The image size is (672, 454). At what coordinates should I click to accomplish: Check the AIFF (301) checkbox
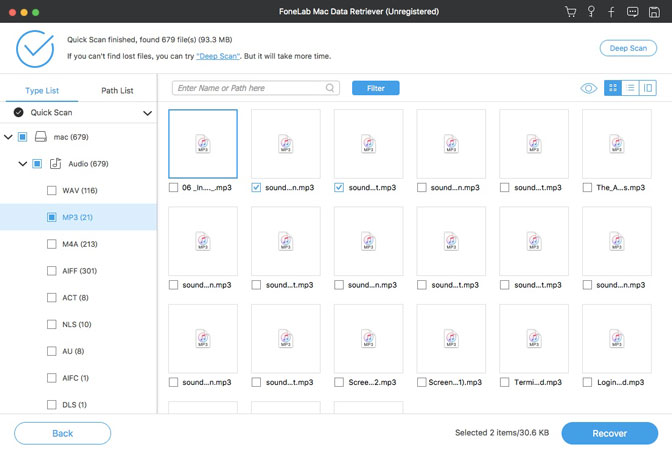click(51, 271)
